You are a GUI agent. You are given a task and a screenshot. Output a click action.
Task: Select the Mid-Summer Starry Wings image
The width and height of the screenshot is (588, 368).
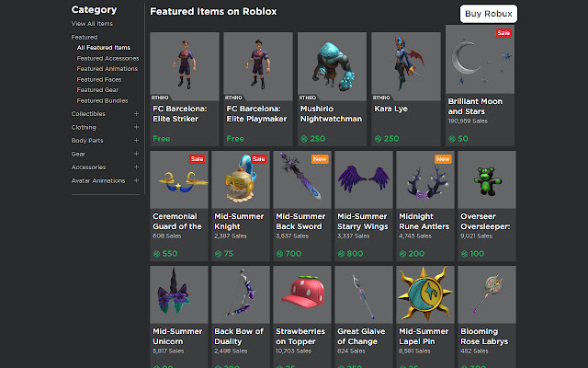coord(363,181)
